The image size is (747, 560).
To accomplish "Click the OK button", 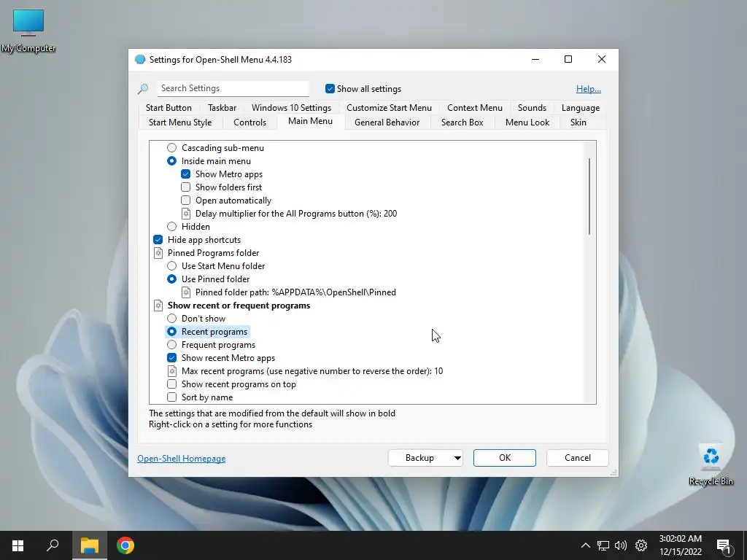I will [x=505, y=458].
